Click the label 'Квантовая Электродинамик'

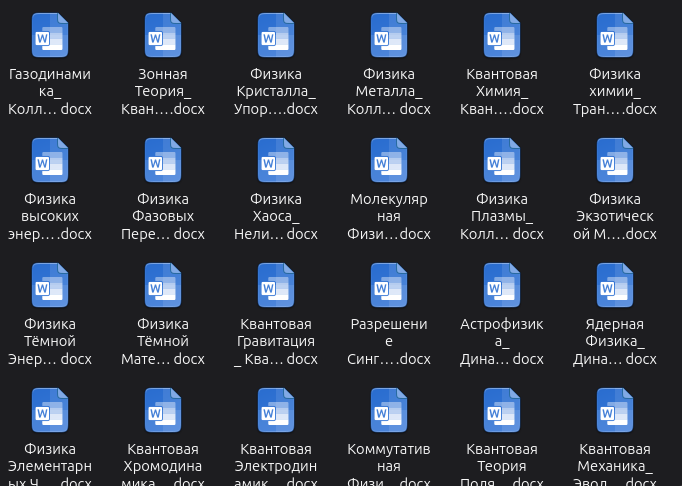point(276,464)
